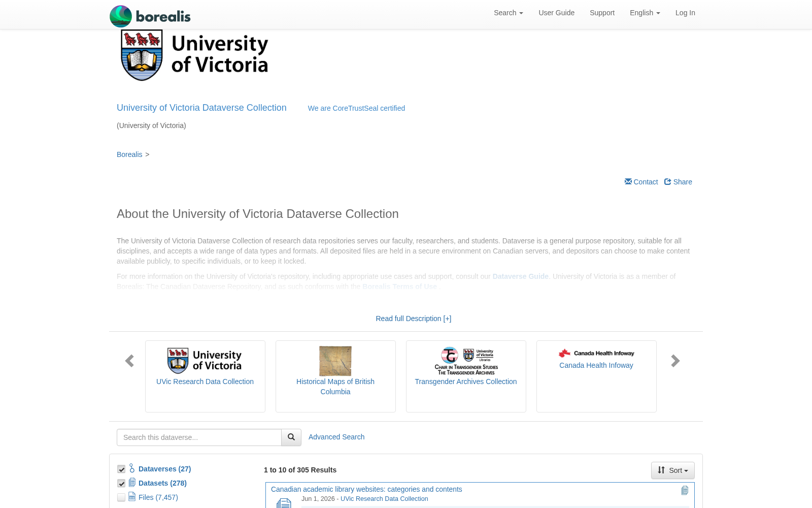Open Support in the navbar

(x=602, y=13)
